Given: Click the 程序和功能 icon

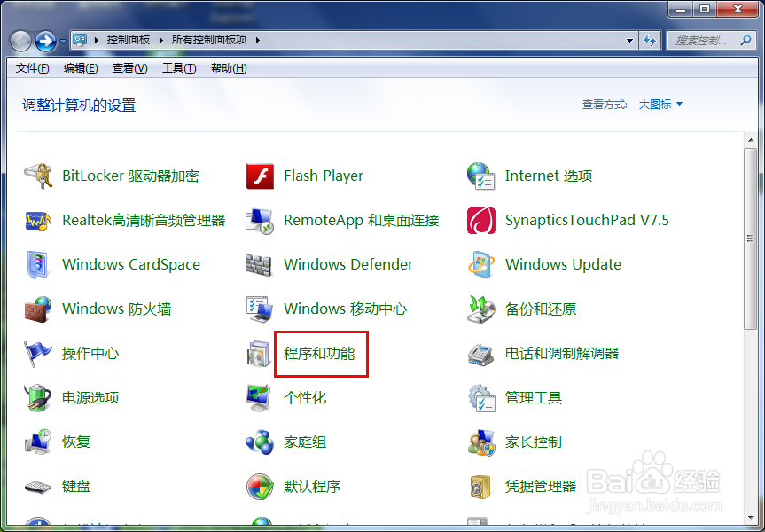Looking at the screenshot, I should (x=259, y=354).
